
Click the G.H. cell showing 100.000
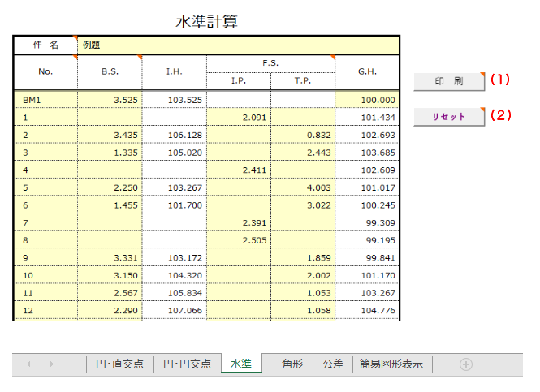(x=367, y=100)
